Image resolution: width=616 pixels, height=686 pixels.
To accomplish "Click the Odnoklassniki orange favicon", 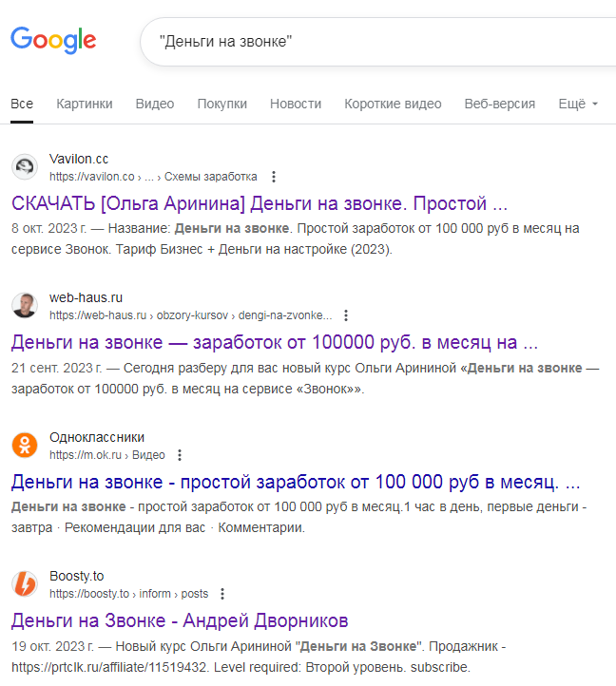I will (25, 445).
